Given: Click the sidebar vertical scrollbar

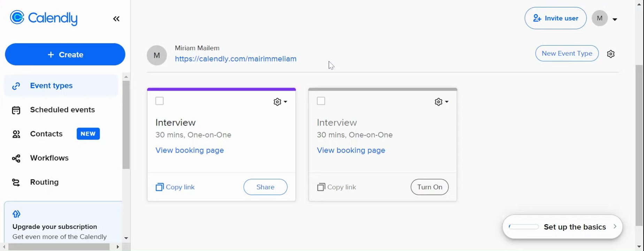Looking at the screenshot, I should coord(126,125).
